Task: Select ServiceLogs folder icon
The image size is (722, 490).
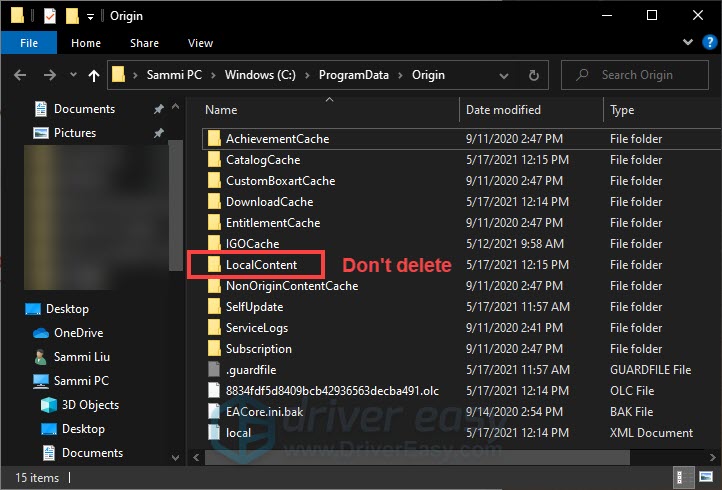Action: (x=214, y=327)
